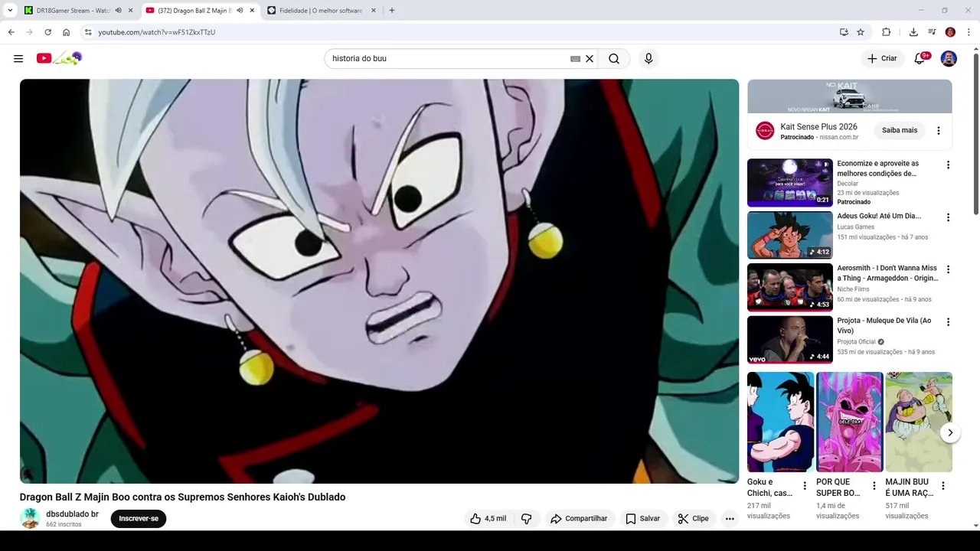Click the Kait Sense Plus 2026 banner
The width and height of the screenshot is (980, 551).
[850, 96]
